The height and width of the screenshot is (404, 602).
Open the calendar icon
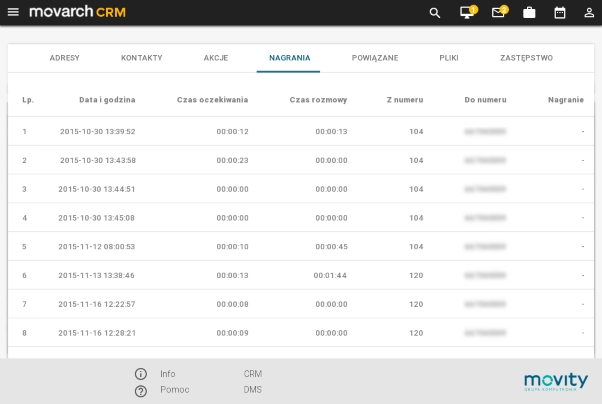click(x=560, y=13)
